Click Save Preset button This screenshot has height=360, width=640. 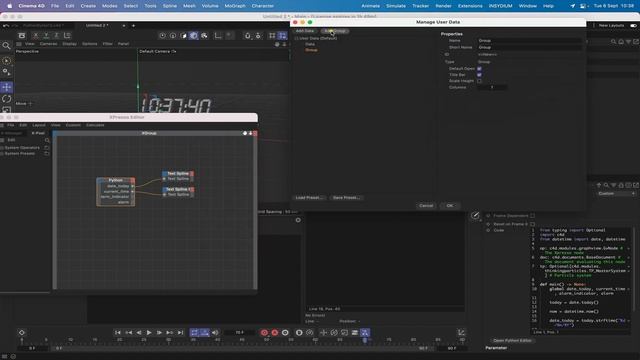point(346,198)
